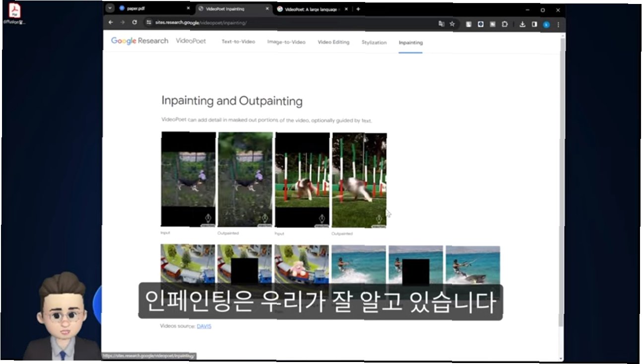Toggle the browser side panel
This screenshot has height=364, width=642.
pos(534,24)
